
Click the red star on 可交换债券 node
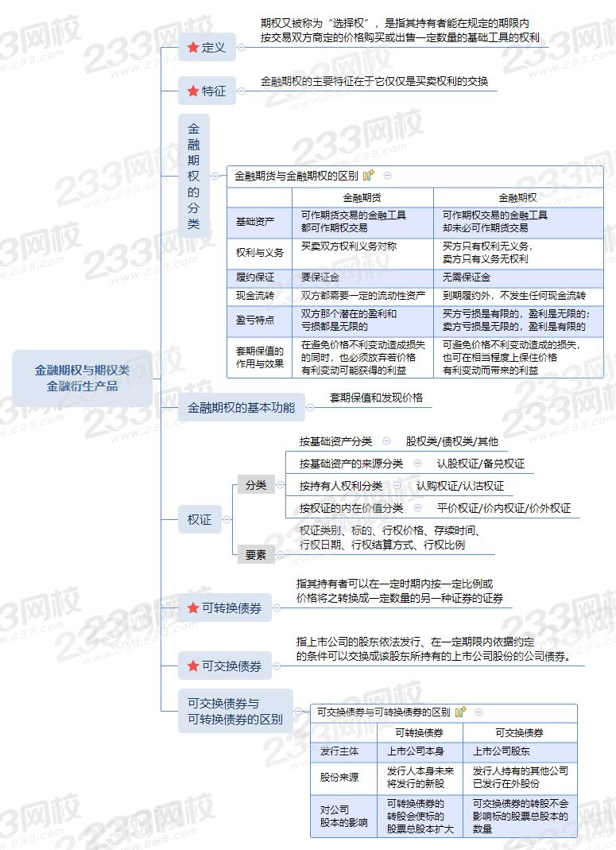192,666
